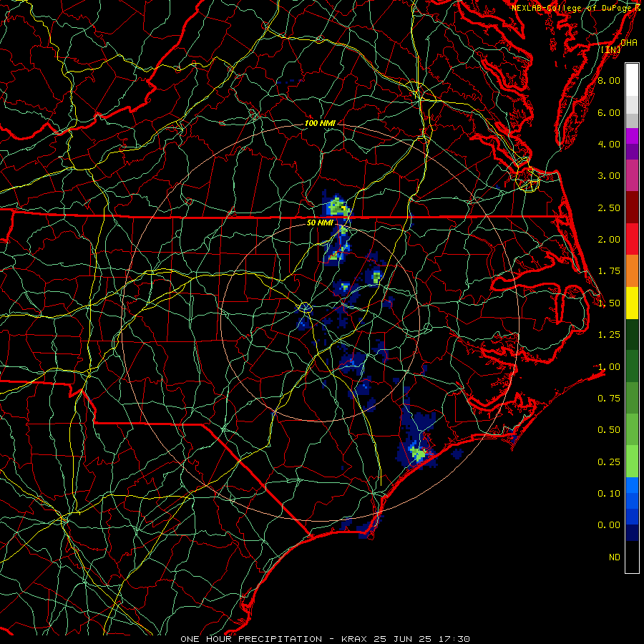
Task: Click the ND legend label
Action: tap(615, 557)
